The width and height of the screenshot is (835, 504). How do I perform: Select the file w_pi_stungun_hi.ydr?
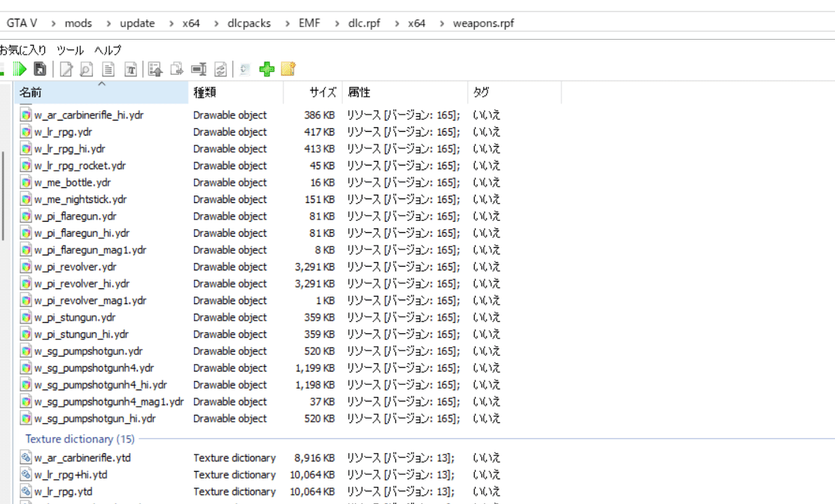(x=82, y=334)
